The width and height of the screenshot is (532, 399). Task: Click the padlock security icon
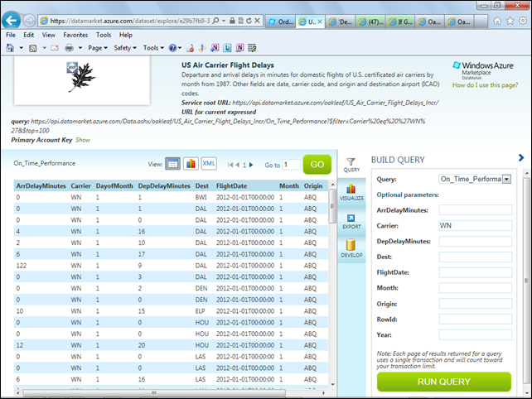tap(232, 21)
